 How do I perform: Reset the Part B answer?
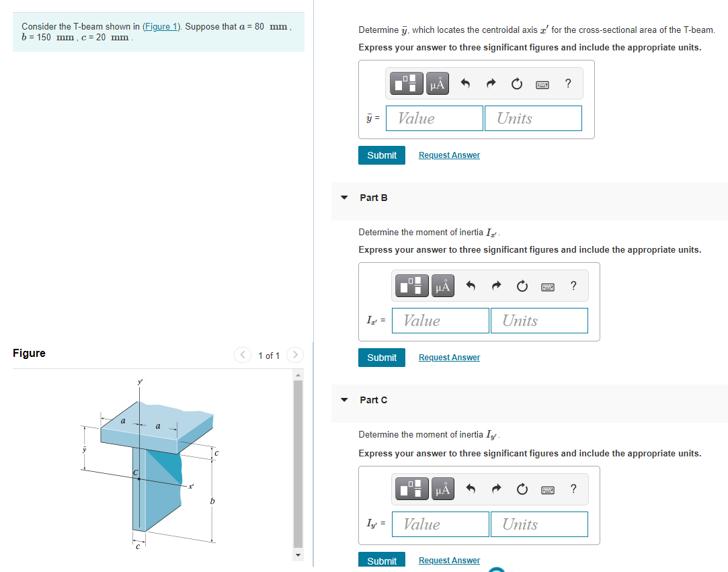click(522, 286)
